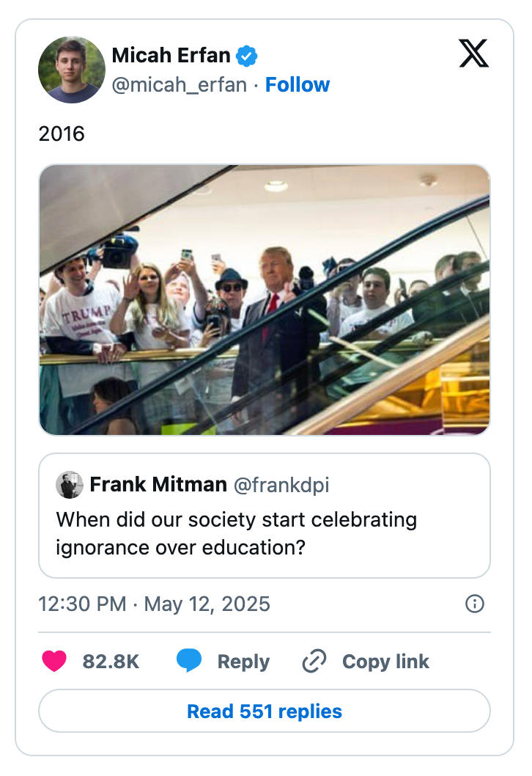Open Read 551 replies

265,711
